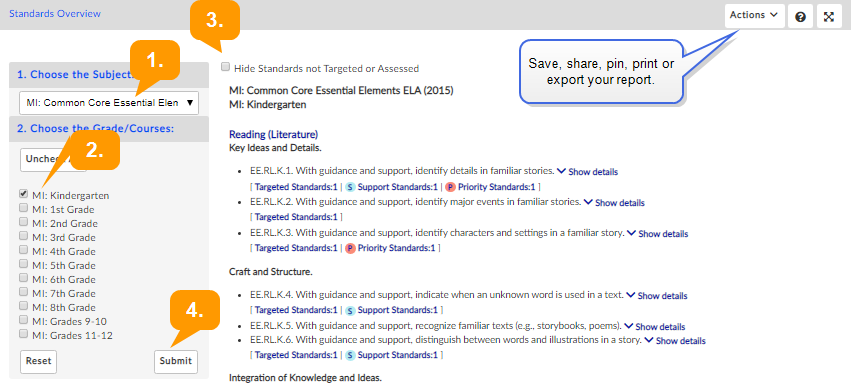Click the help question mark icon
Screen dimensions: 851x389
[x=800, y=16]
